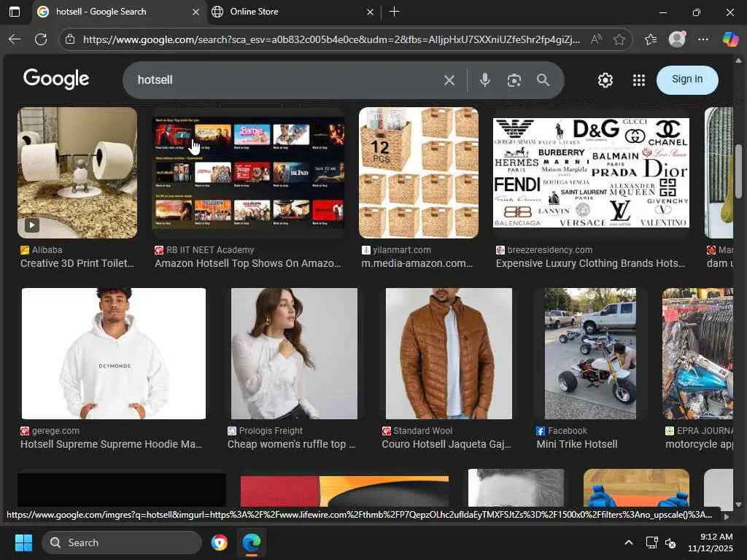This screenshot has height=560, width=747.
Task: Play video badge on toilet paper image
Action: point(32,225)
